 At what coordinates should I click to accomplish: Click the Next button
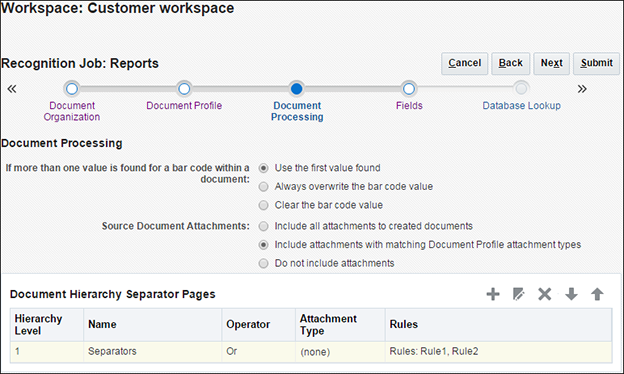click(x=552, y=63)
